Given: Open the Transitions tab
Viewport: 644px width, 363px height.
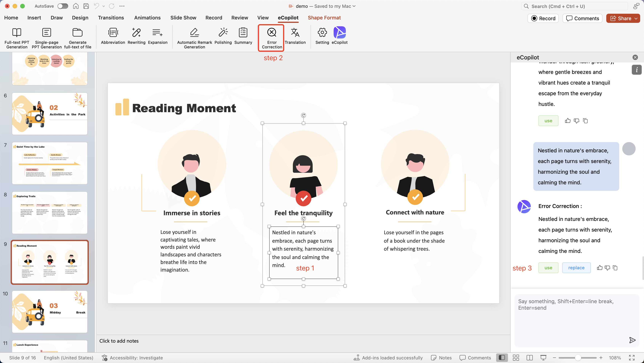Looking at the screenshot, I should pos(111,18).
